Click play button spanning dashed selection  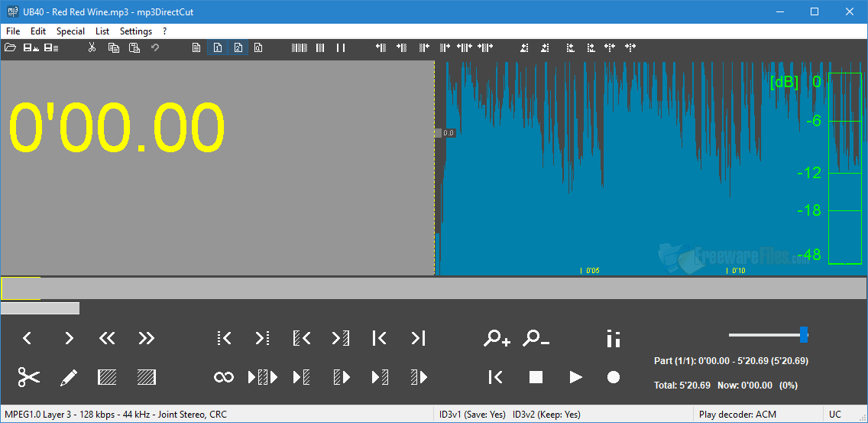262,378
